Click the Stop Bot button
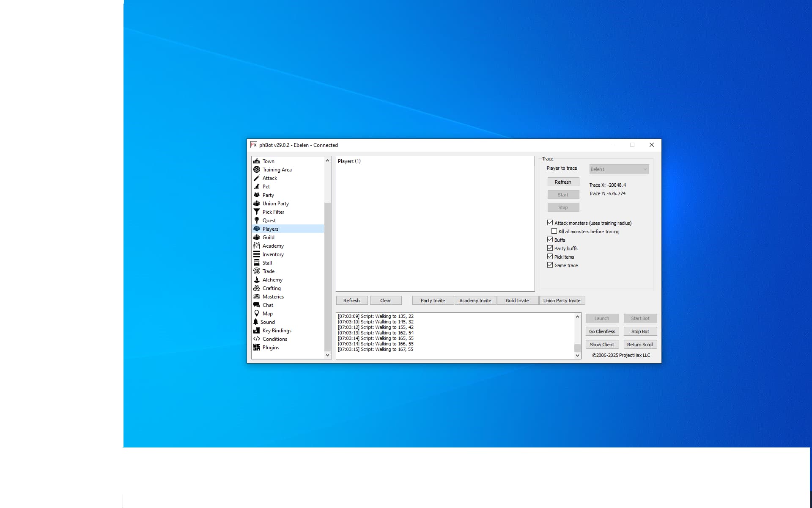Viewport: 812px width, 508px height. (640, 331)
